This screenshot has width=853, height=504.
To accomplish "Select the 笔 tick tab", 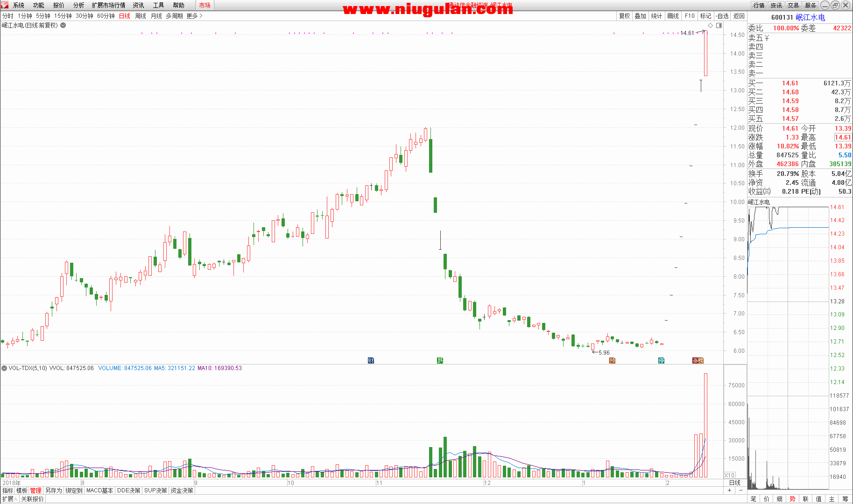I will coord(754,499).
